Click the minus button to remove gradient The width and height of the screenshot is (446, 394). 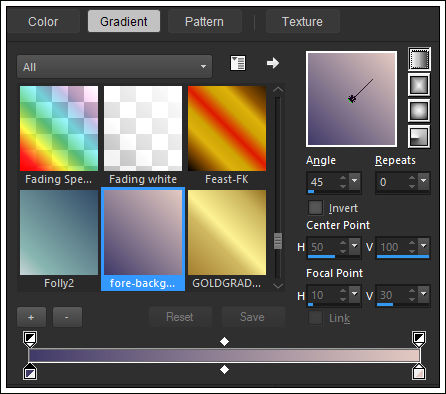click(67, 317)
